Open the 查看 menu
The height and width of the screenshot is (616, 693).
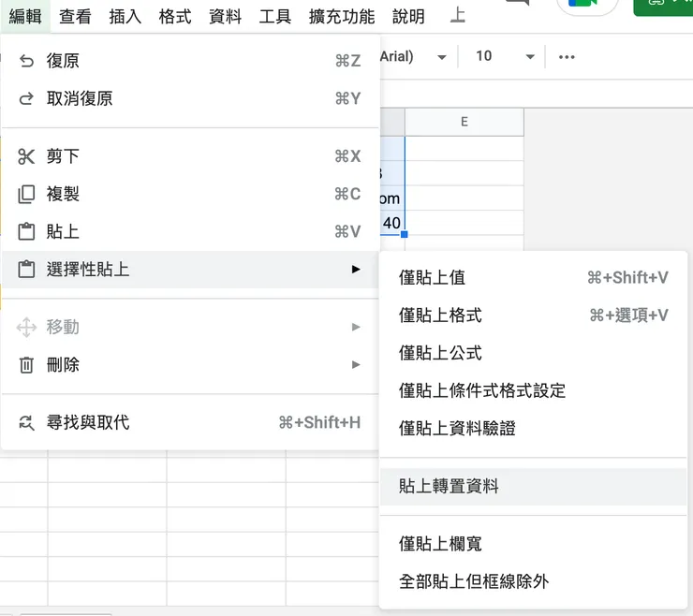point(75,16)
